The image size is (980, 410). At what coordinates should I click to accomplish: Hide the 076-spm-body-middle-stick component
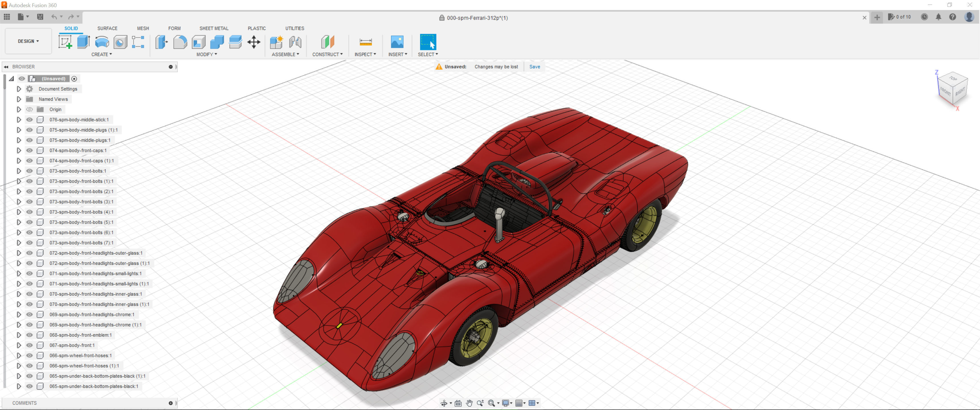tap(29, 119)
